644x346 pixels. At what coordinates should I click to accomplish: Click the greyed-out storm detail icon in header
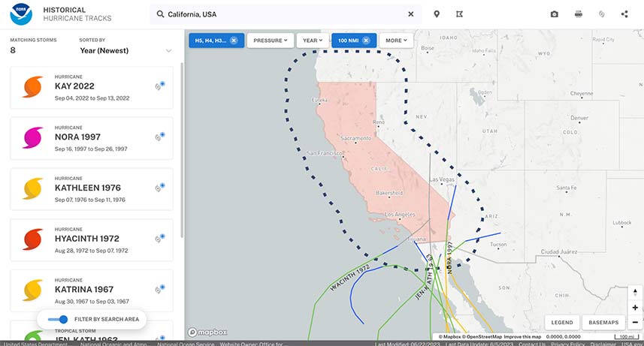pos(601,14)
